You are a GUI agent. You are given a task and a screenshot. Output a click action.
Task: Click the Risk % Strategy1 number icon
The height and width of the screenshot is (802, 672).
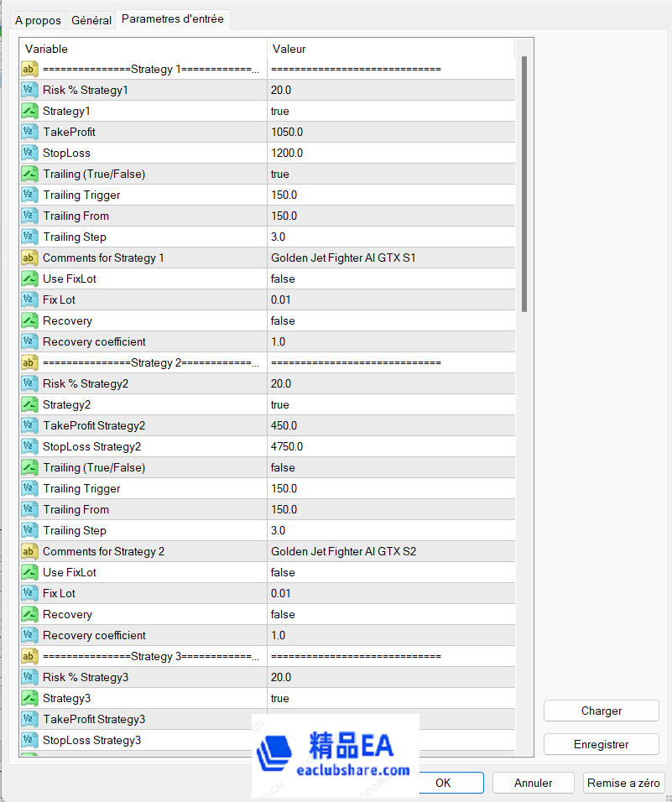tap(29, 90)
